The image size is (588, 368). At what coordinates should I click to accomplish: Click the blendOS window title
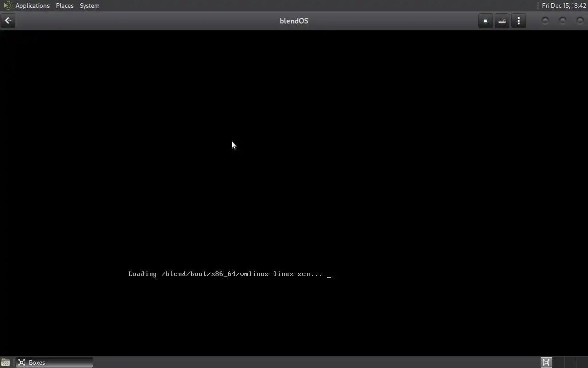pyautogui.click(x=294, y=21)
